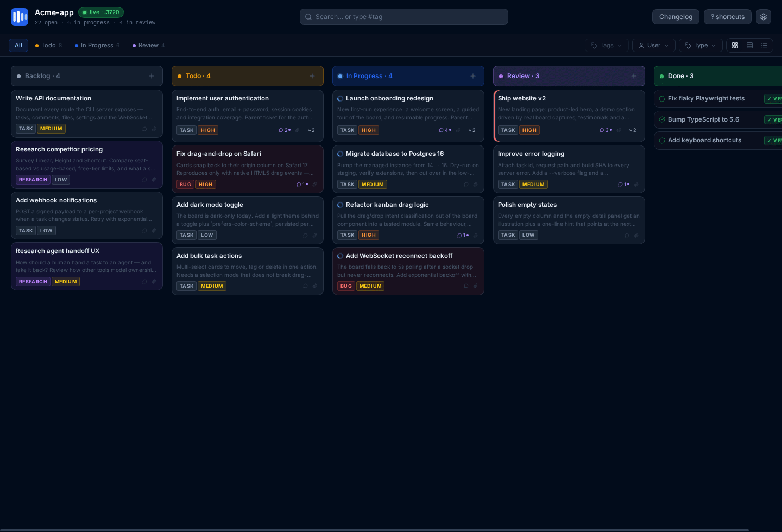Image resolution: width=782 pixels, height=532 pixels.
Task: Select the All filter tab
Action: point(18,46)
